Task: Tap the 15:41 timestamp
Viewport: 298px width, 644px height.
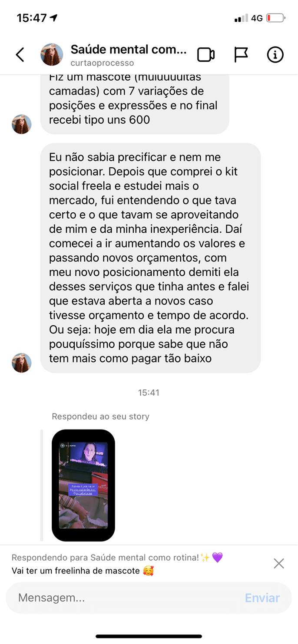Action: coord(149,393)
